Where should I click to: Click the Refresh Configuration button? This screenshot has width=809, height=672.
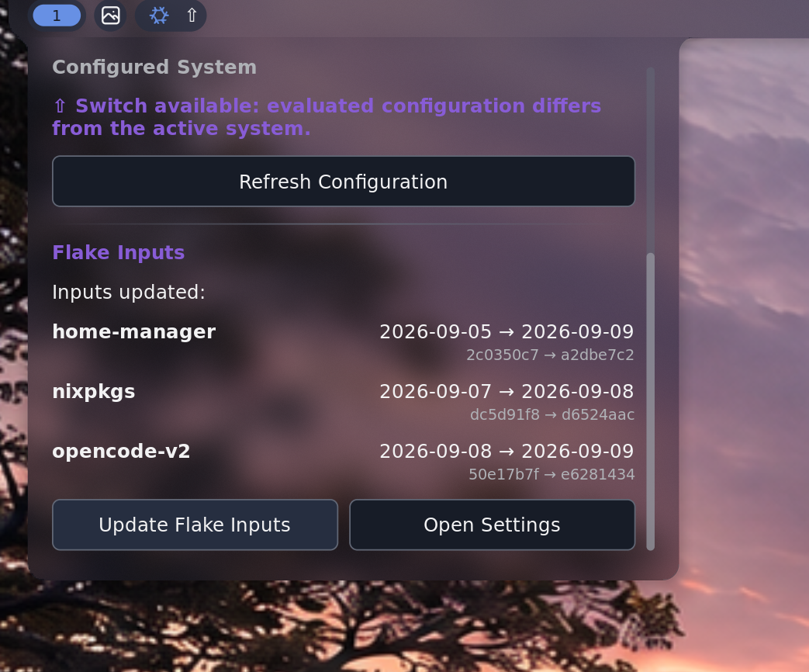[344, 182]
